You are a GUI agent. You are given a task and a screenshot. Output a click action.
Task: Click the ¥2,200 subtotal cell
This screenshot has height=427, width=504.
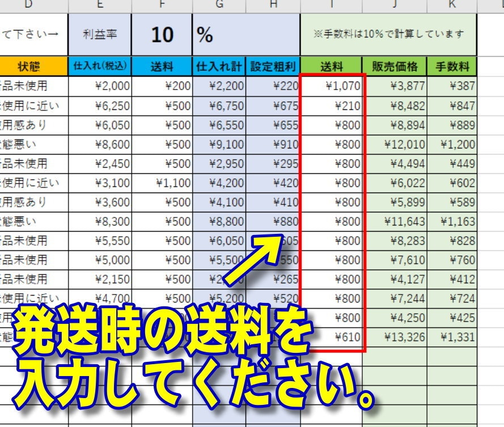[219, 86]
